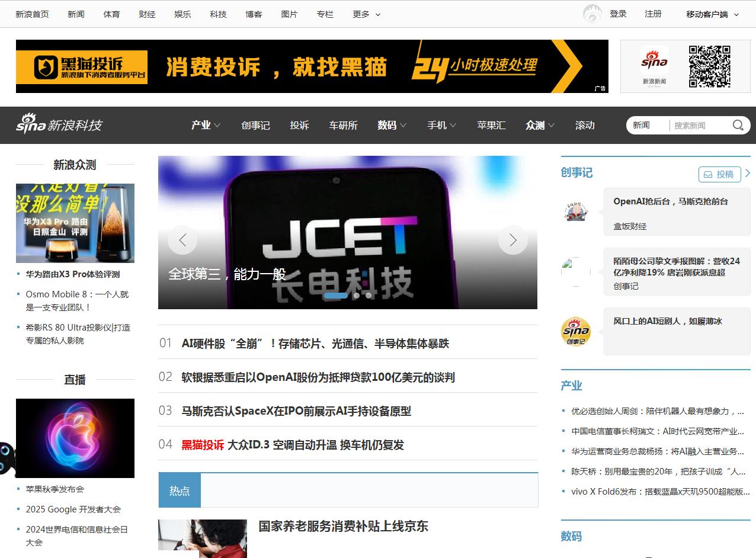Expand the 数码 navigation dropdown
756x558 pixels.
392,125
